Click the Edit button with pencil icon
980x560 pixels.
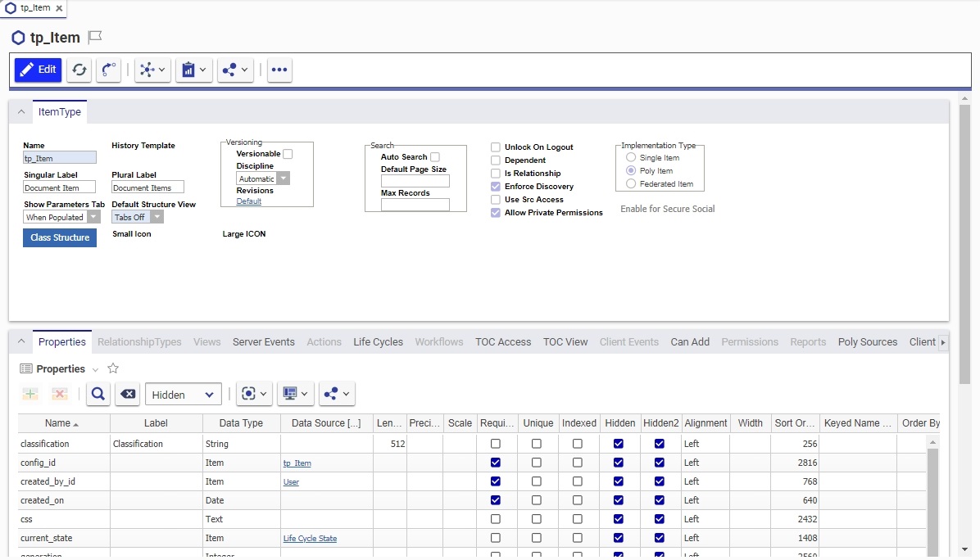point(39,70)
